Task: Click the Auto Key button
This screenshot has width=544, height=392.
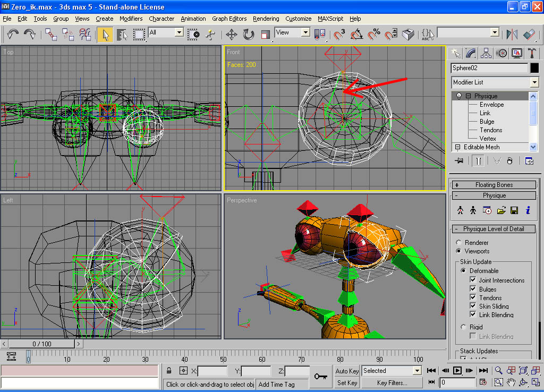Action: (x=347, y=371)
